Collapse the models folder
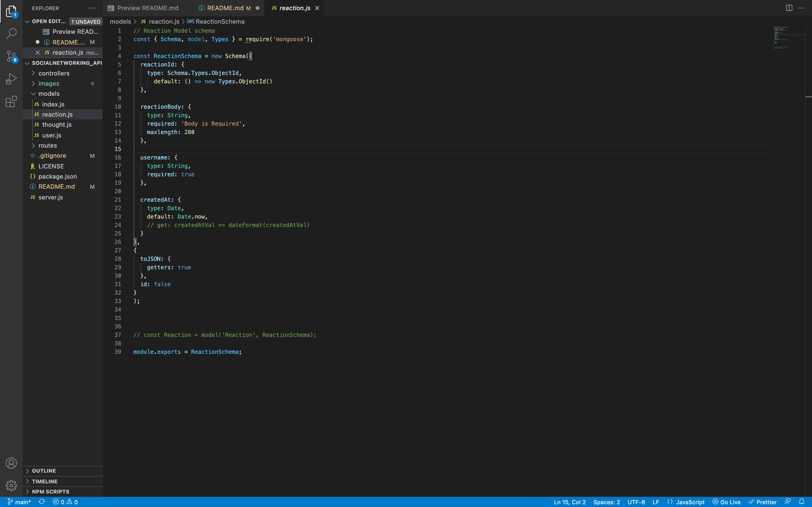This screenshot has width=812, height=507. coord(49,94)
